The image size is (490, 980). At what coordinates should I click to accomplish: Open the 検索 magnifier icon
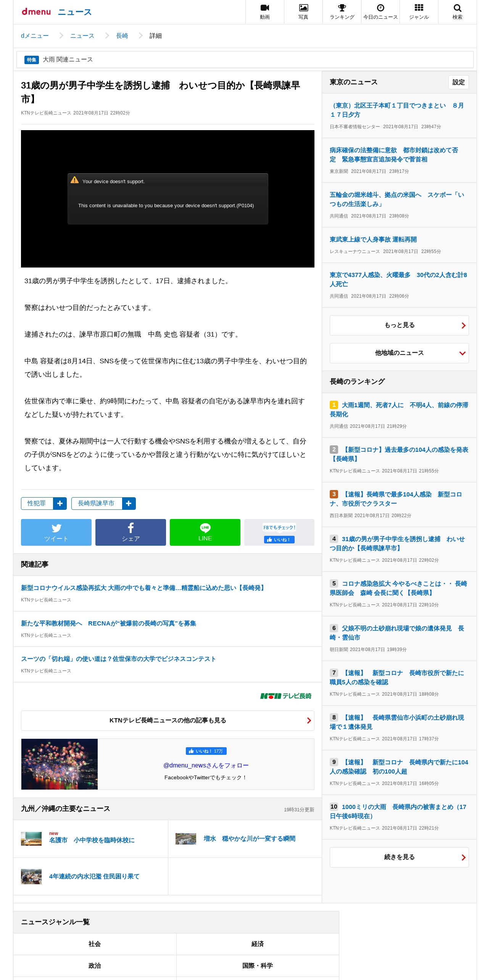click(458, 12)
